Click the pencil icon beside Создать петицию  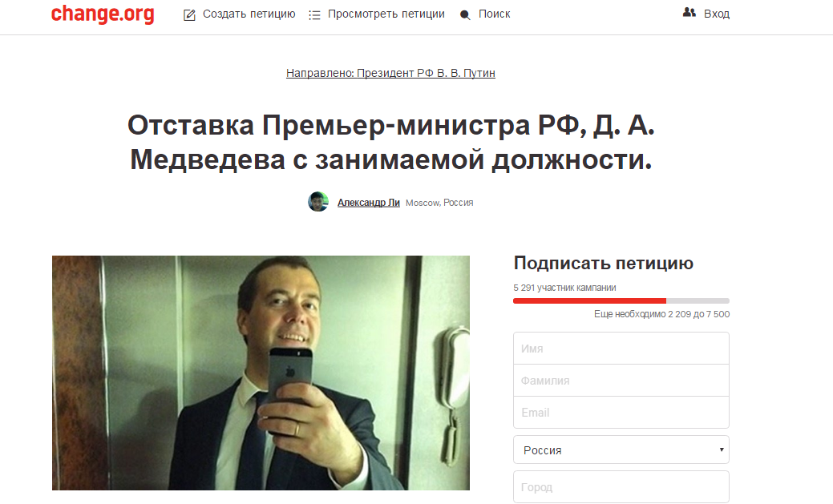pos(189,15)
